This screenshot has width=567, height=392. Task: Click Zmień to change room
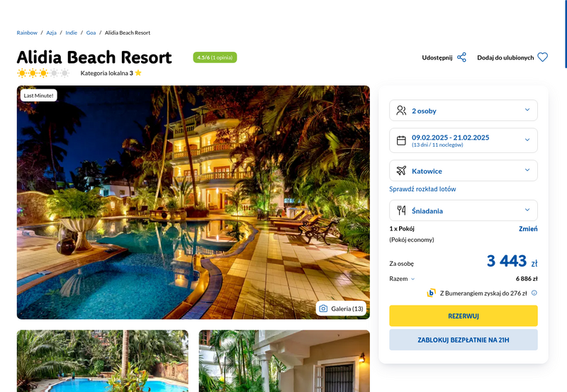pos(528,228)
